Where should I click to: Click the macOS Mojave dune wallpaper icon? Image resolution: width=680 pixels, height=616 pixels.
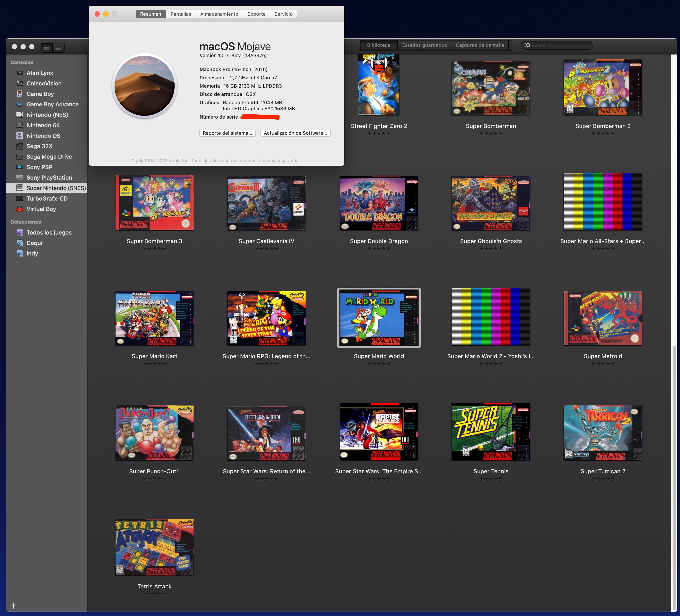click(144, 86)
